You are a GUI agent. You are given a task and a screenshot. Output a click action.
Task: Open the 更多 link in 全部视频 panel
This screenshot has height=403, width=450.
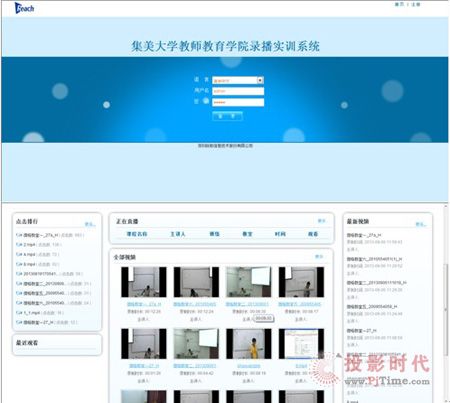pyautogui.click(x=319, y=256)
